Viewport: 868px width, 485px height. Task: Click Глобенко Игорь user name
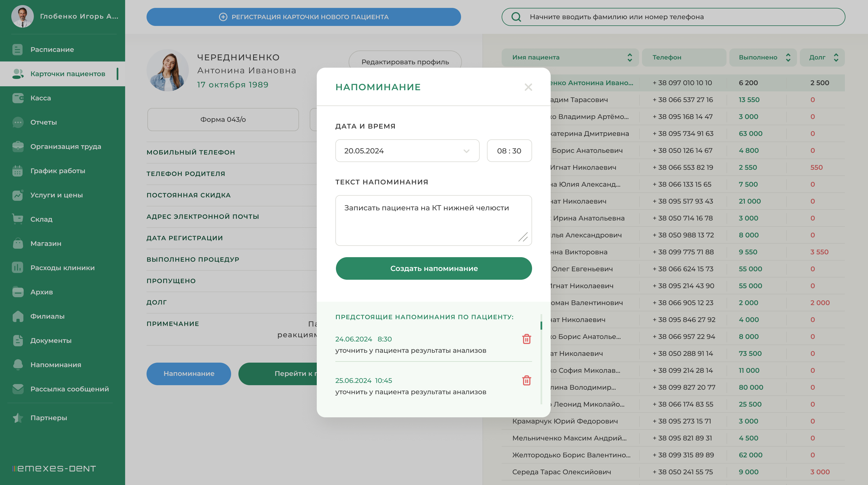click(79, 16)
